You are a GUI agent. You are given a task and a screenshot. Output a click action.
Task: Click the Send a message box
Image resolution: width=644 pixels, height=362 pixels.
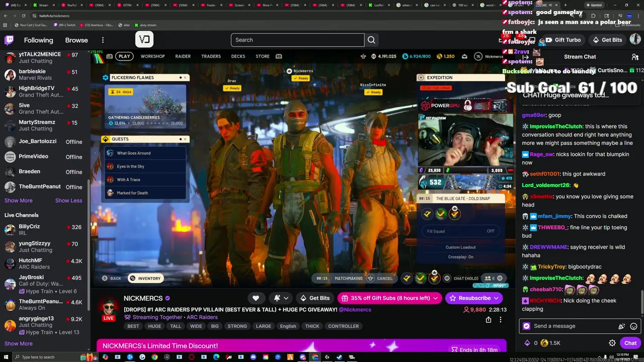point(574,326)
